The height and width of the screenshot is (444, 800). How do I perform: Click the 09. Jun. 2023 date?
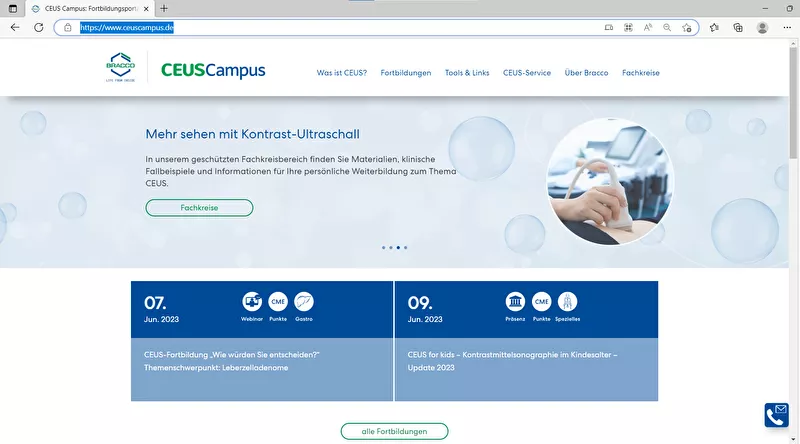click(425, 309)
